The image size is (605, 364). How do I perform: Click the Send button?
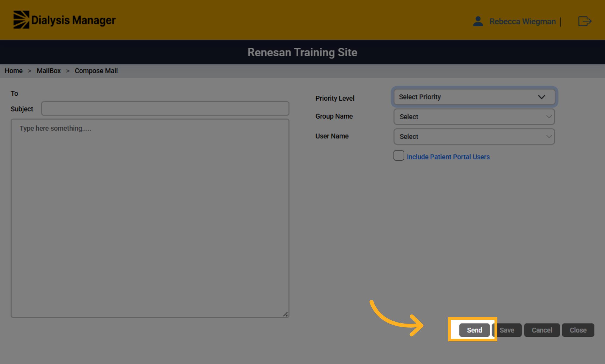pyautogui.click(x=474, y=330)
